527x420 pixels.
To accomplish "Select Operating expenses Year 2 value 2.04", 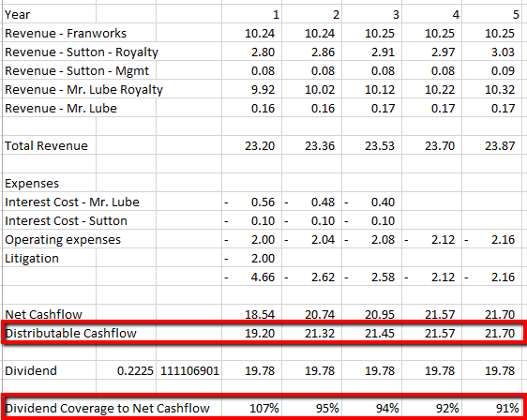I will click(312, 239).
